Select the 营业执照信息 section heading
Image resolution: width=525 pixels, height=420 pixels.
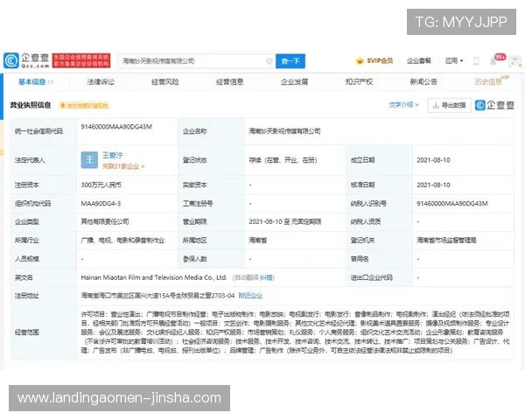(31, 106)
